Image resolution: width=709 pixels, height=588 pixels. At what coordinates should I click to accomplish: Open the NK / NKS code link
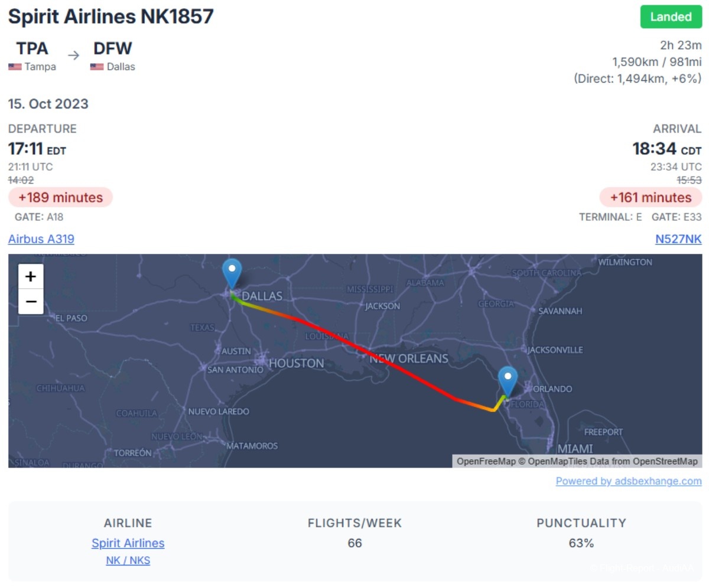(128, 560)
